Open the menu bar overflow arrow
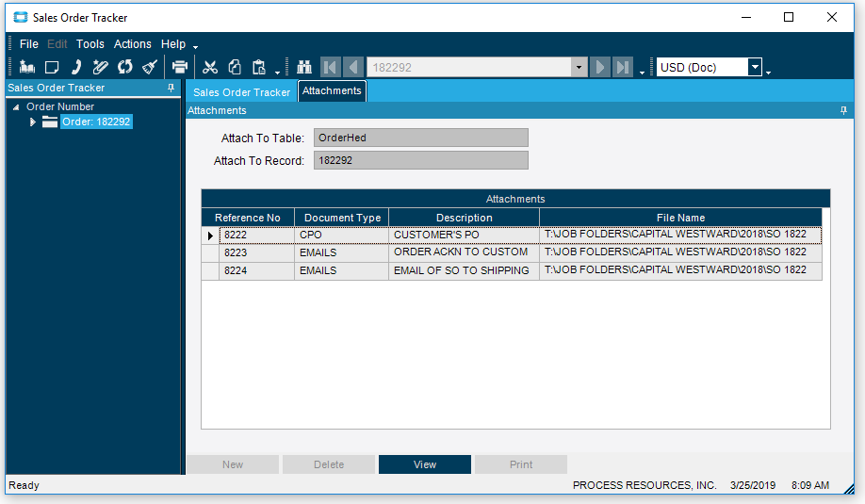The image size is (865, 504). tap(195, 47)
